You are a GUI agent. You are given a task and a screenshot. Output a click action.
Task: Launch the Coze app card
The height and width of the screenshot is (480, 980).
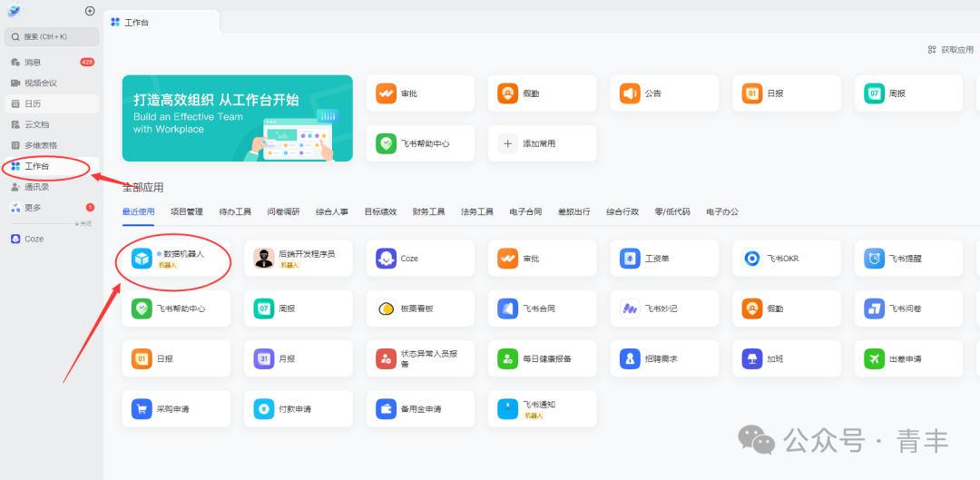(x=421, y=258)
